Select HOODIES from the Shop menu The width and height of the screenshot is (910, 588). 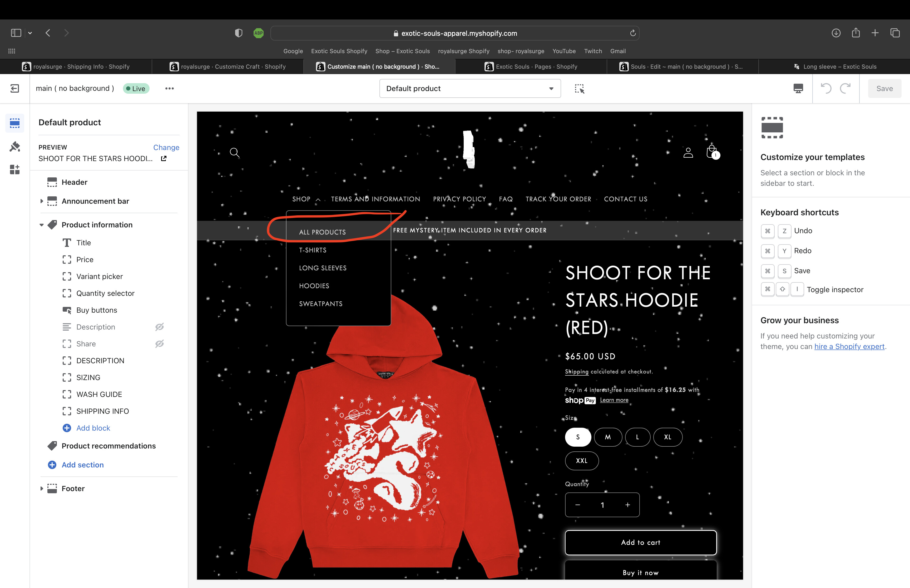coord(314,286)
